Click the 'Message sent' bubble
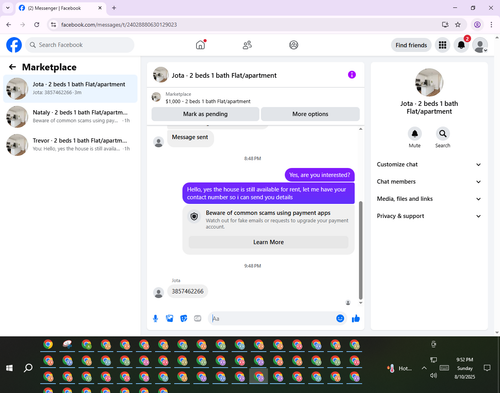Image resolution: width=500 pixels, height=393 pixels. point(190,137)
